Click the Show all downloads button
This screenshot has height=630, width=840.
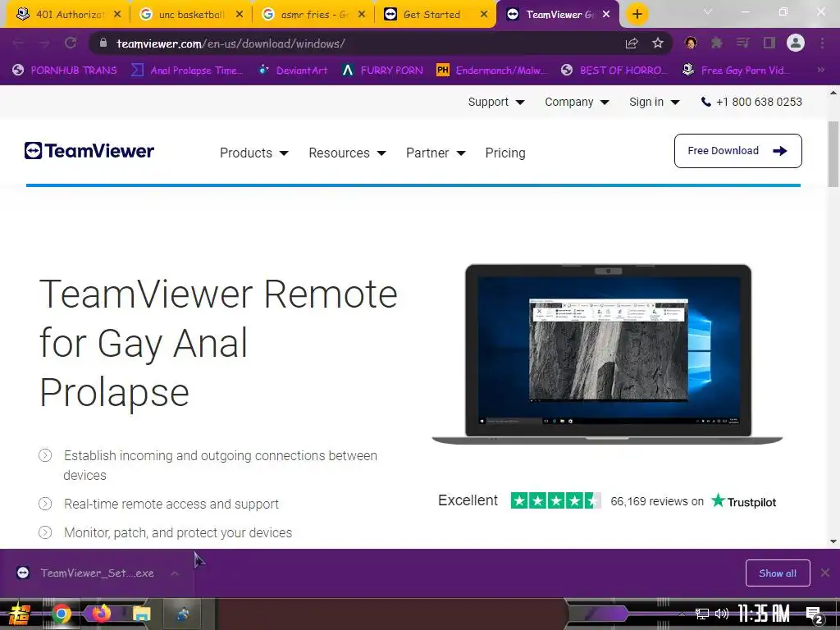pos(778,573)
